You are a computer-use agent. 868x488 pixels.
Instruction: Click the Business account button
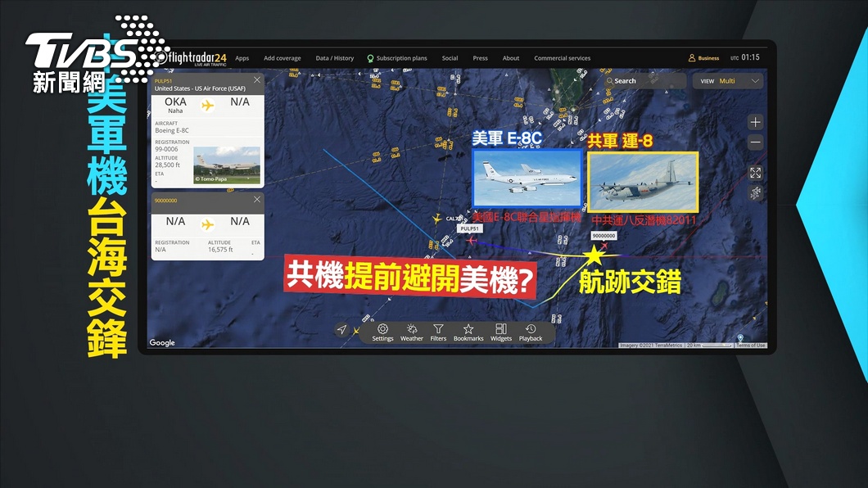[703, 57]
